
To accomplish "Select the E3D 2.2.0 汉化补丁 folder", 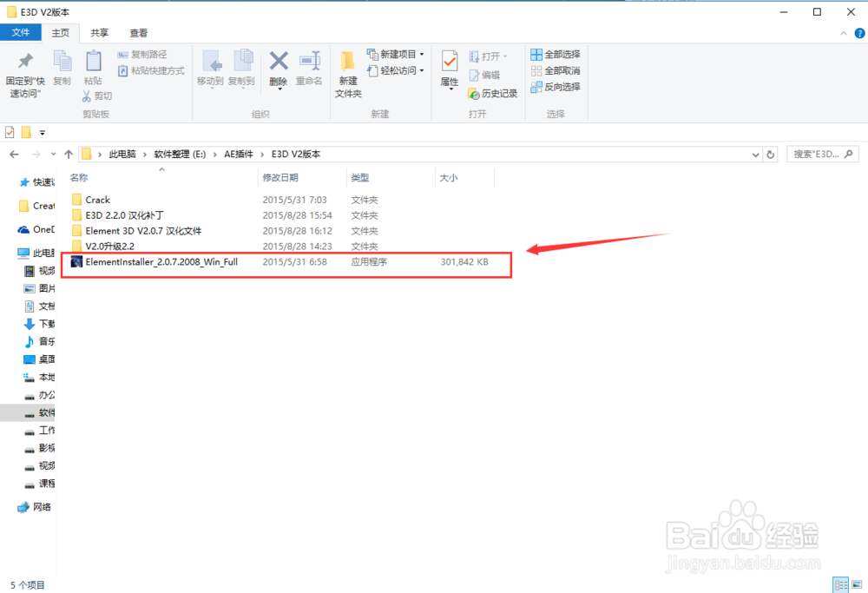I will (117, 215).
